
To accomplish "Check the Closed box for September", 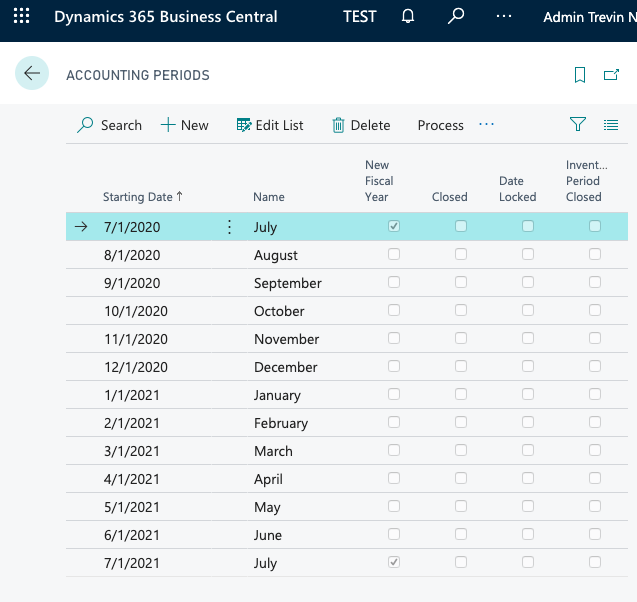I will point(461,283).
